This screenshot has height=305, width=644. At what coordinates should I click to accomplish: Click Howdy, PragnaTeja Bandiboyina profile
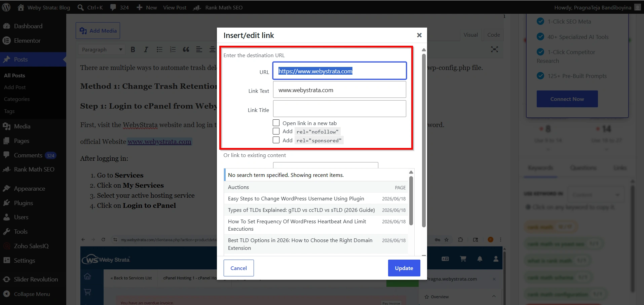coord(598,7)
